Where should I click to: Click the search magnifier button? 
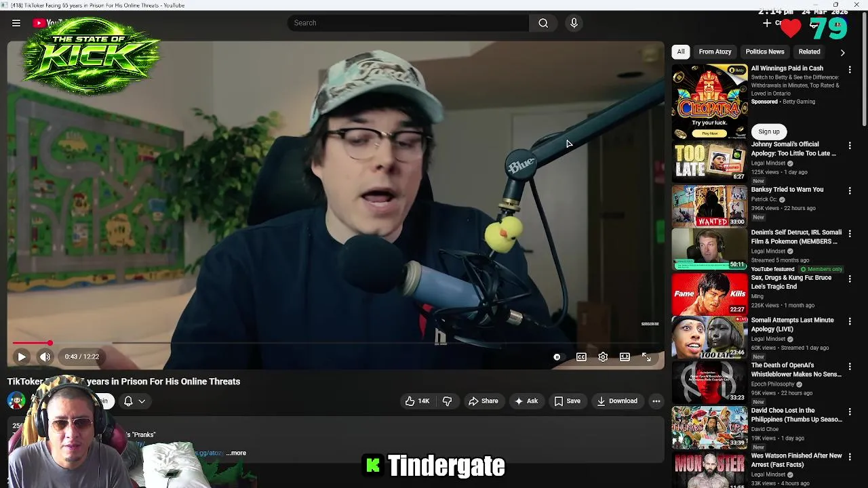click(x=543, y=23)
